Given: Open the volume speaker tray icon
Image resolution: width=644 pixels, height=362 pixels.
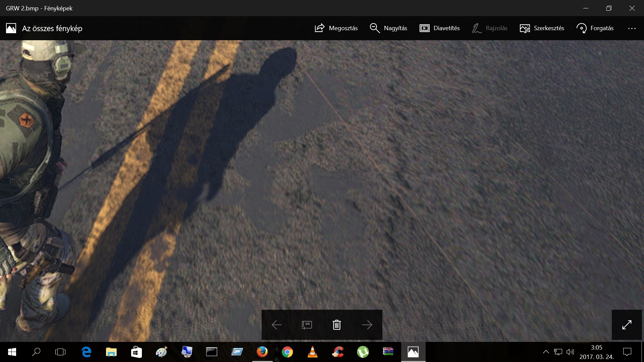Looking at the screenshot, I should point(570,352).
